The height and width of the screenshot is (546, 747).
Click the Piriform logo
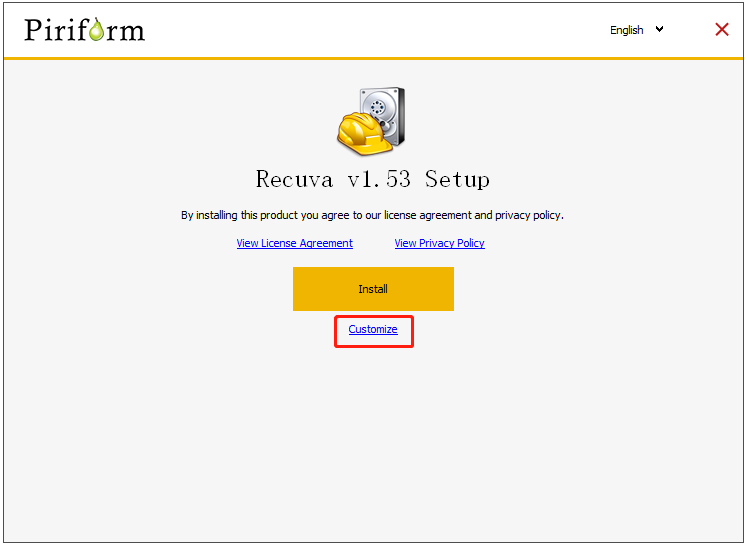click(84, 30)
